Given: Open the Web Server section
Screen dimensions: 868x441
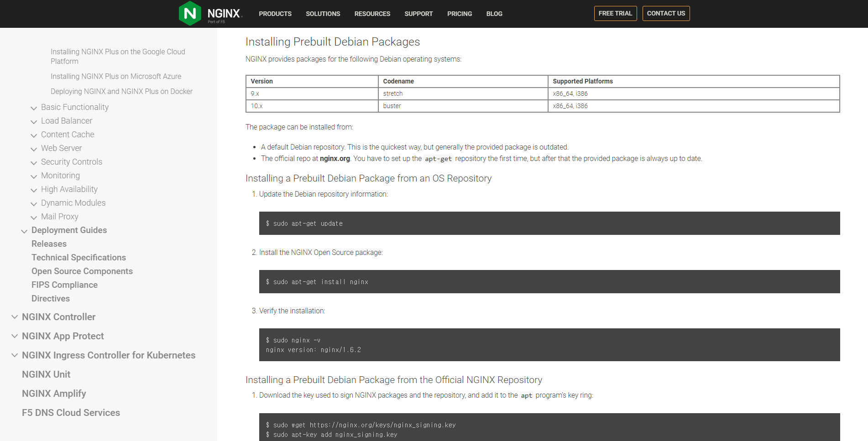Looking at the screenshot, I should [x=61, y=148].
